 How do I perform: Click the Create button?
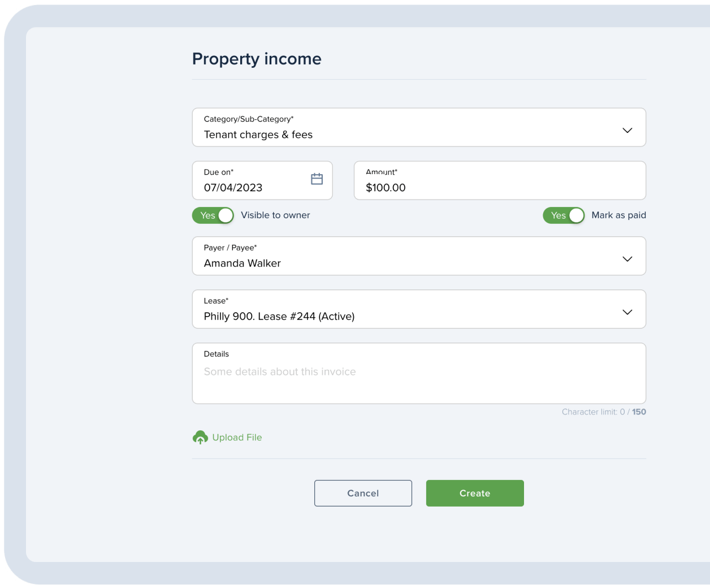coord(474,493)
